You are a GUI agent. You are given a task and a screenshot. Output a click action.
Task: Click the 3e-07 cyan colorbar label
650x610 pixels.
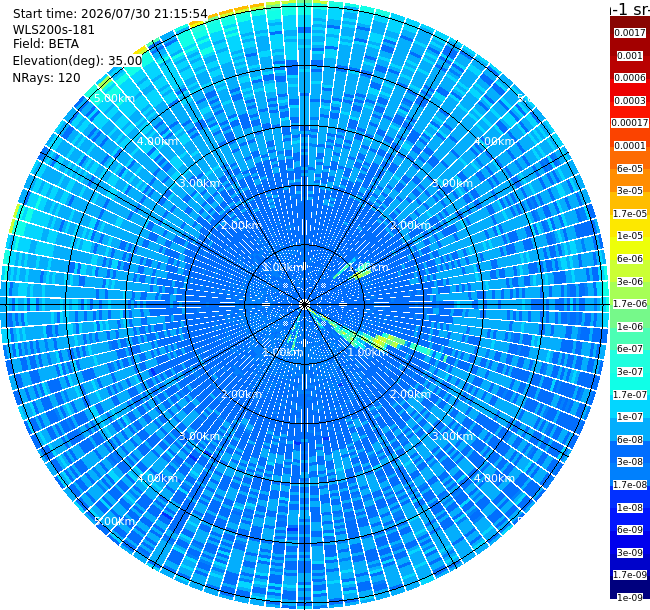[630, 372]
